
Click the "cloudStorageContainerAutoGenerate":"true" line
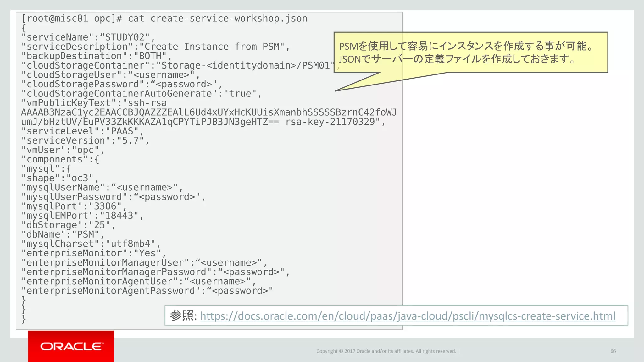click(x=142, y=94)
